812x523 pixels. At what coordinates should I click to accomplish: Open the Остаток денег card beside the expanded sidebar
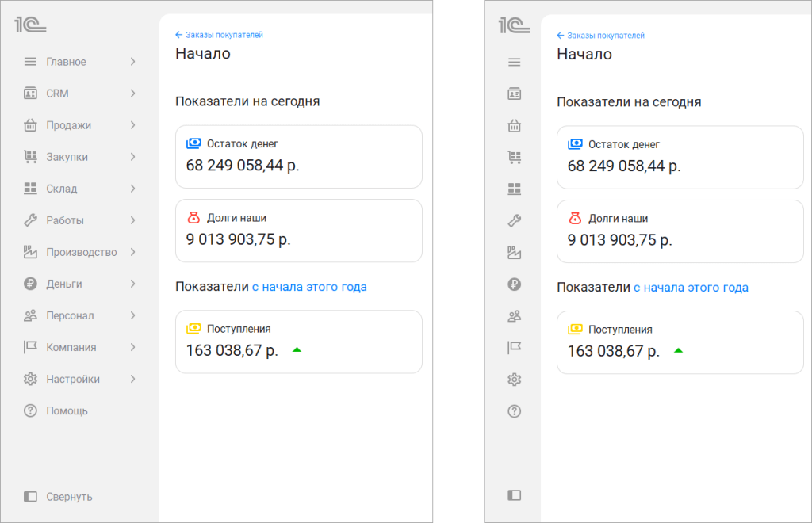(298, 156)
